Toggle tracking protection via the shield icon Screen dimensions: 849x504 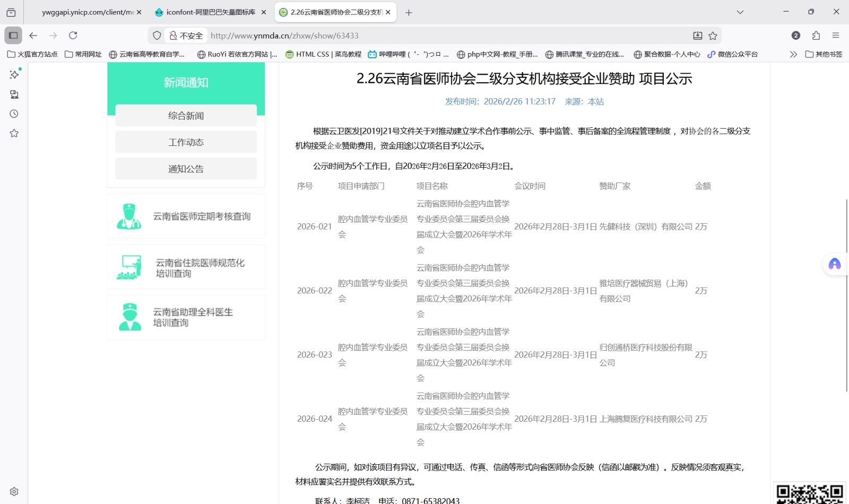pos(157,36)
